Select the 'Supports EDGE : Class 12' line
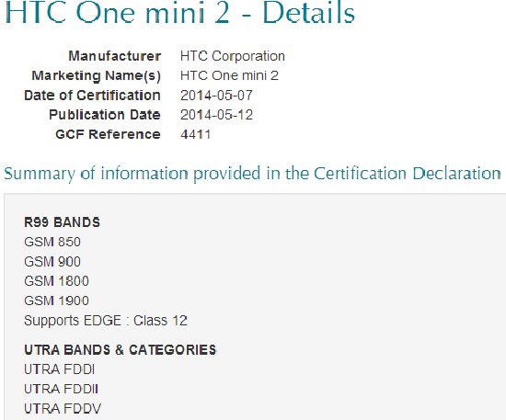 106,321
